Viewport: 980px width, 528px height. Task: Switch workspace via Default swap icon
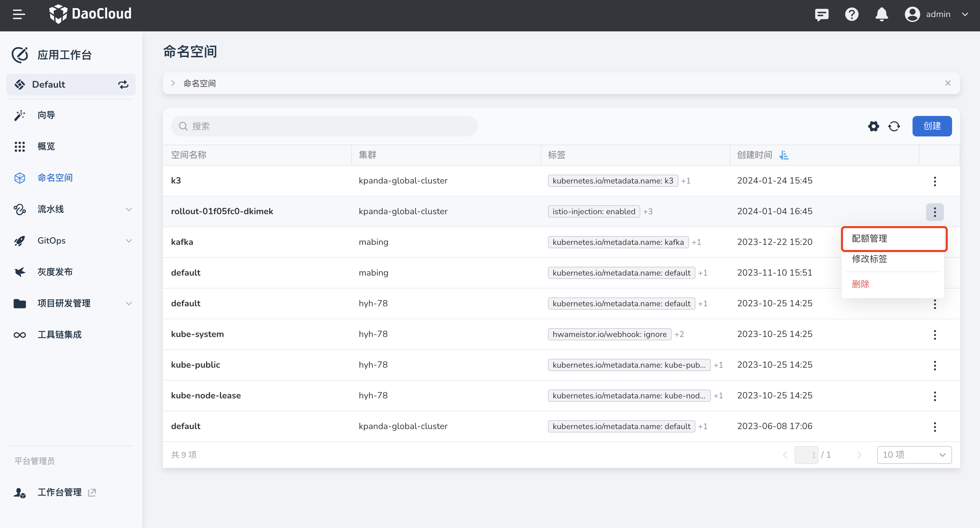click(123, 85)
